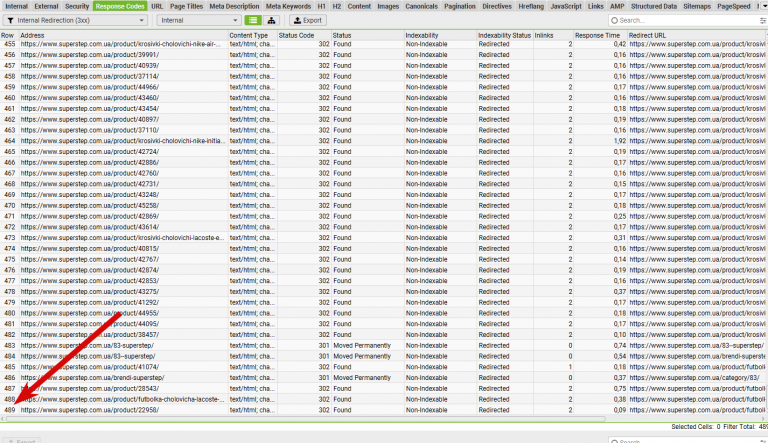
Task: Open the Images tab
Action: coord(388,6)
